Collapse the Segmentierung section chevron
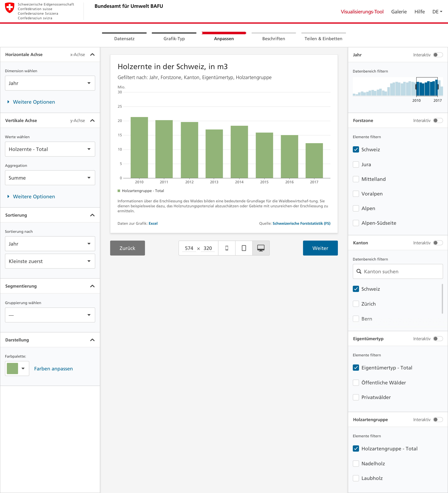Image resolution: width=448 pixels, height=493 pixels. [x=92, y=286]
